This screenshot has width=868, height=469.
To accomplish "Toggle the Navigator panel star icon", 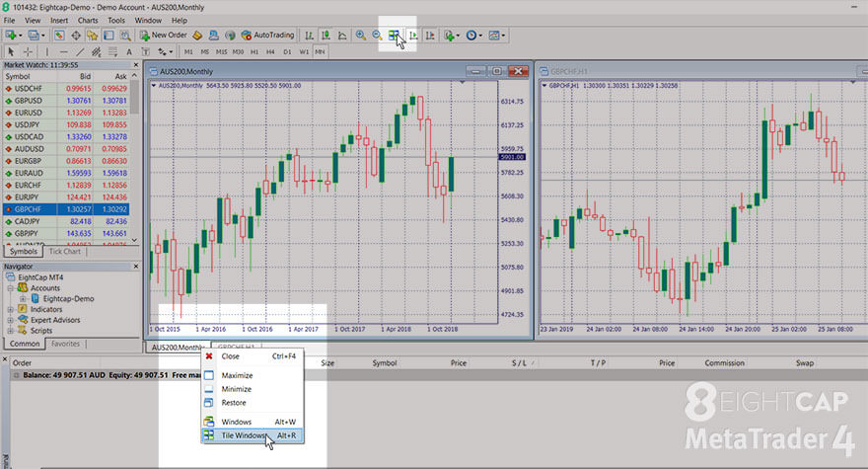I will [x=93, y=36].
